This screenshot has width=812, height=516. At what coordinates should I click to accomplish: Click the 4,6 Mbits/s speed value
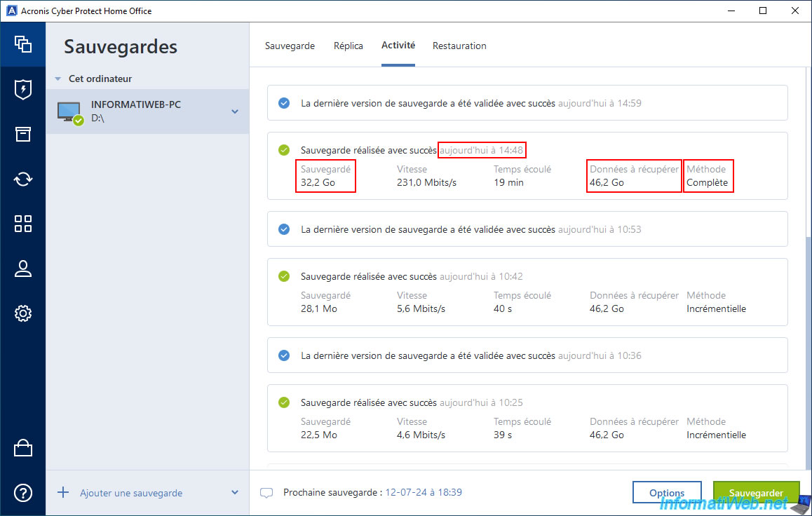(x=421, y=435)
